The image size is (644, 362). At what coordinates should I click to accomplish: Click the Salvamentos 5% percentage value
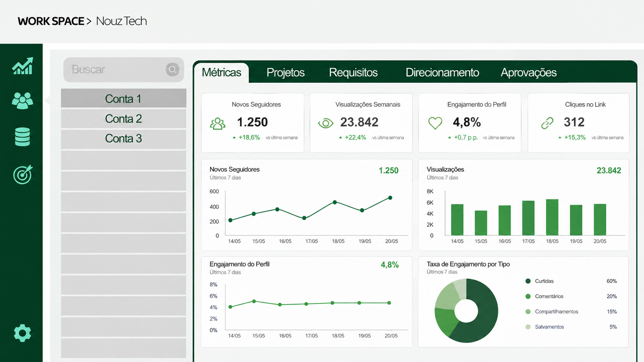613,327
